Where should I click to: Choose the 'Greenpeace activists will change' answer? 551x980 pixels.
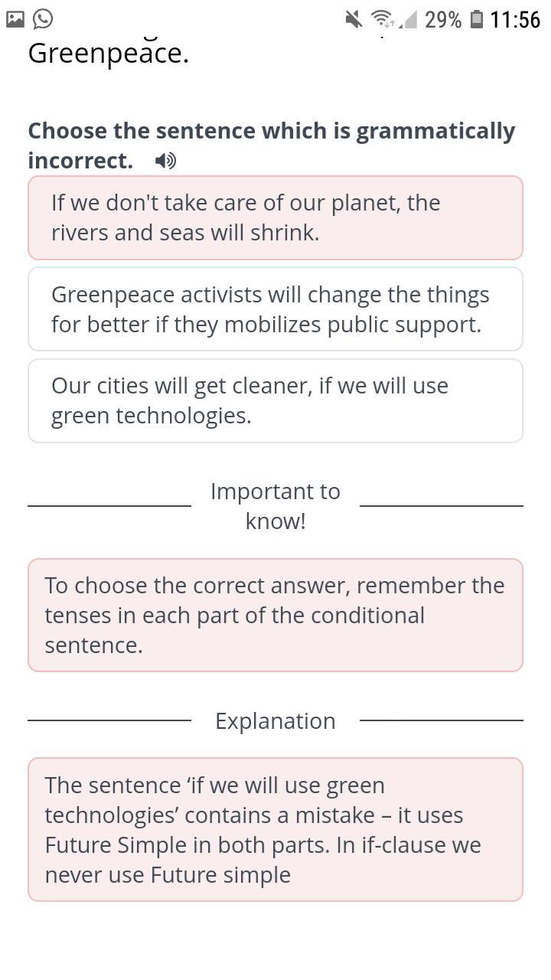275,309
